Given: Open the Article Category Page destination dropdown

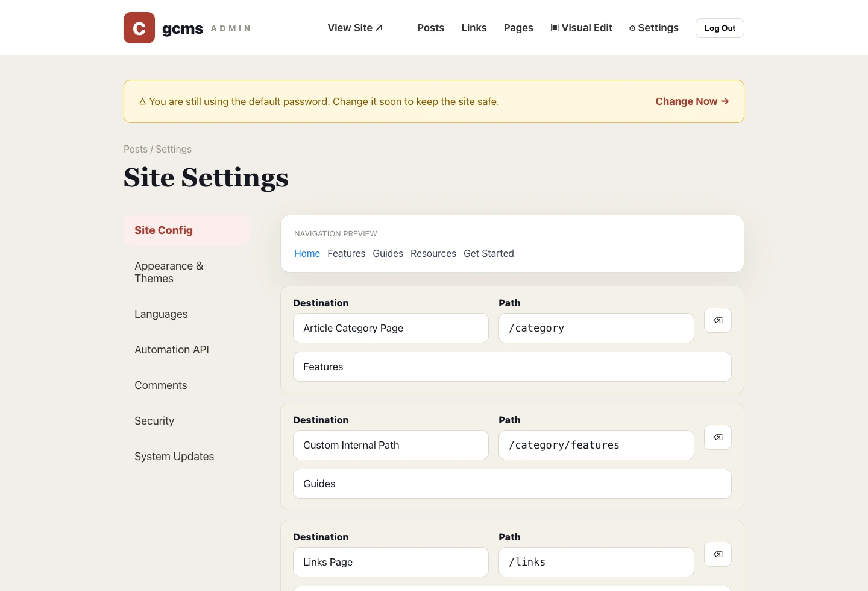Looking at the screenshot, I should pos(391,328).
